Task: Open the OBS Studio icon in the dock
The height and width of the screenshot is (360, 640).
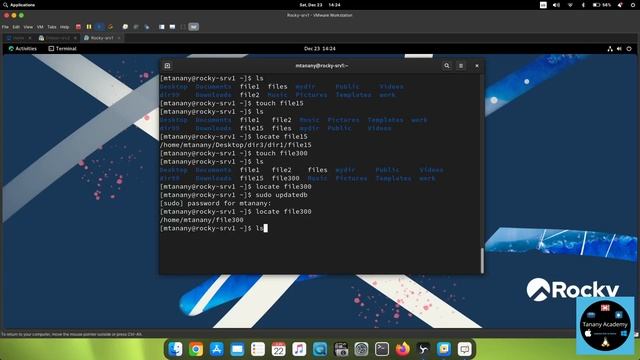Action: [x=423, y=349]
